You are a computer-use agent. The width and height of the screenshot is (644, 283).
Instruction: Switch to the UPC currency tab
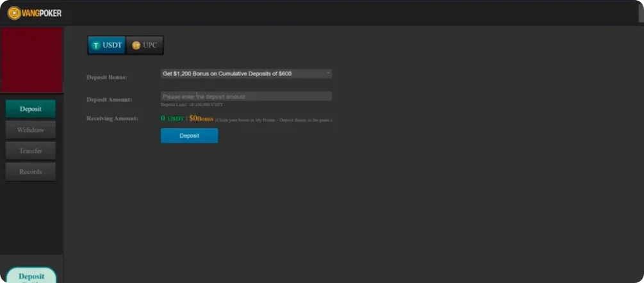coord(145,45)
